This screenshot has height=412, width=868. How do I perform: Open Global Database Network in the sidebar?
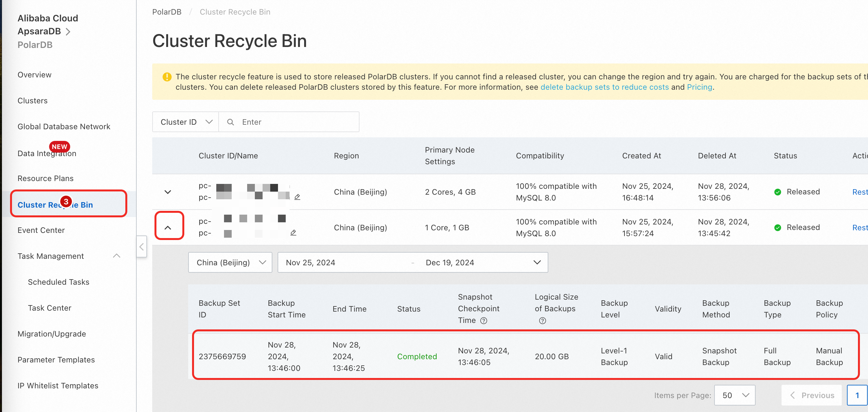(64, 127)
